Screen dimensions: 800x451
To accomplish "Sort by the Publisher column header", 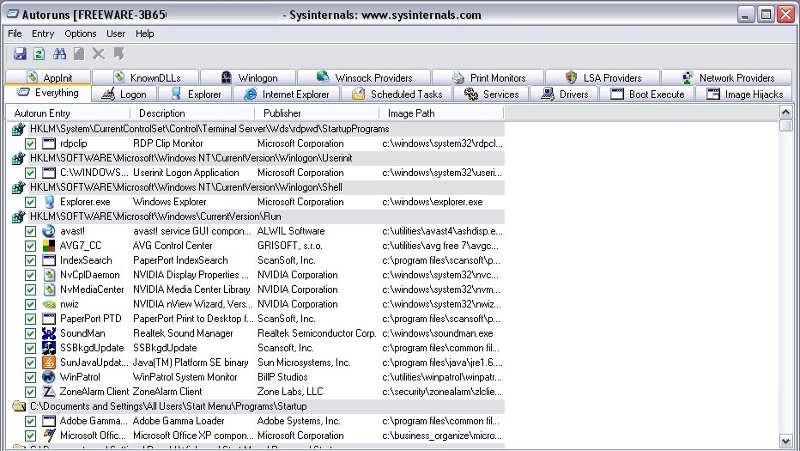I will click(317, 113).
